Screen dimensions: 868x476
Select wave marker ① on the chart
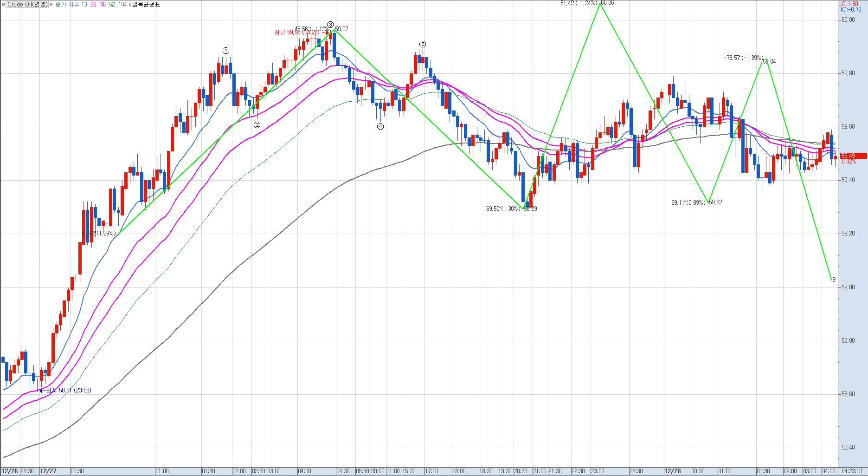[x=225, y=51]
